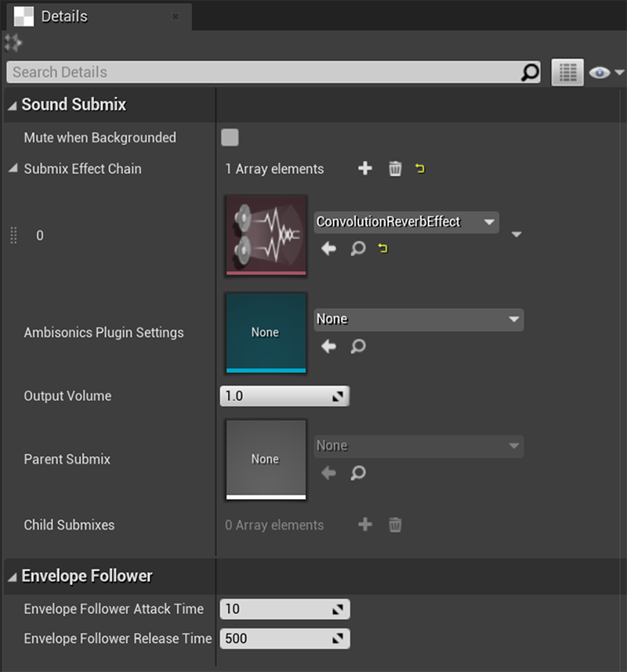Browse to ConvolutionReverbEffect asset in Content Browser
Viewport: 627px width, 672px height.
358,248
